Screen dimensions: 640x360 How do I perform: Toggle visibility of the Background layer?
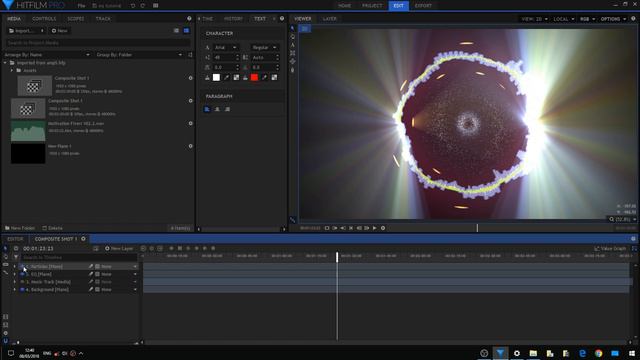tap(22, 290)
